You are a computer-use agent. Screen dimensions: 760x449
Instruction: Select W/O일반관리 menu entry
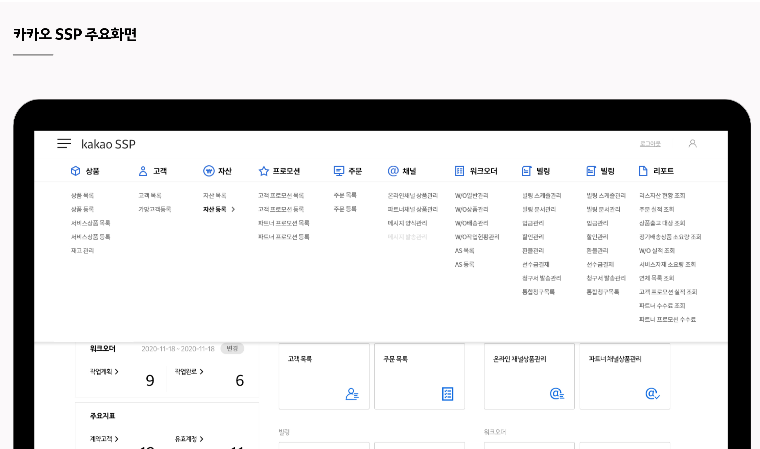point(472,195)
